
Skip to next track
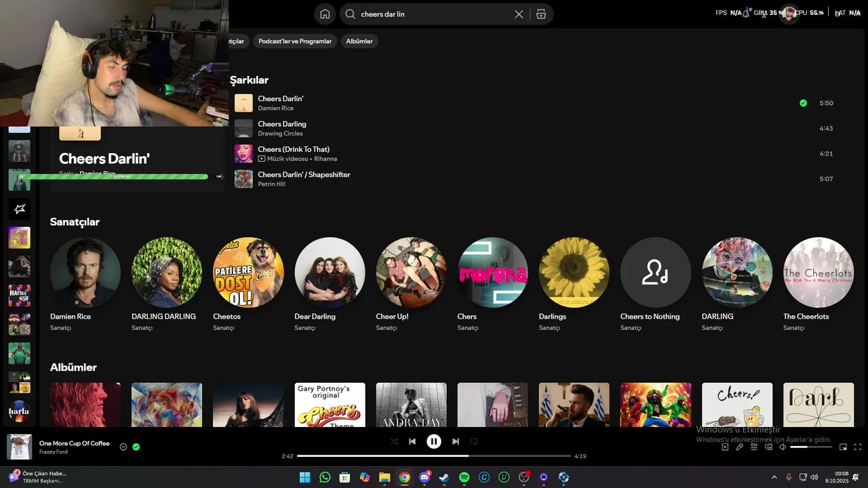pos(456,441)
